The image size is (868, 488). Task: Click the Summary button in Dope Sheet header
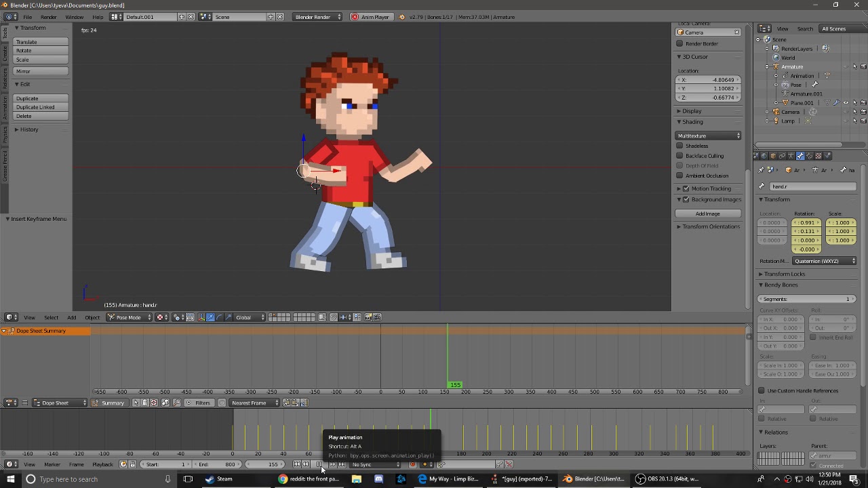coord(108,403)
